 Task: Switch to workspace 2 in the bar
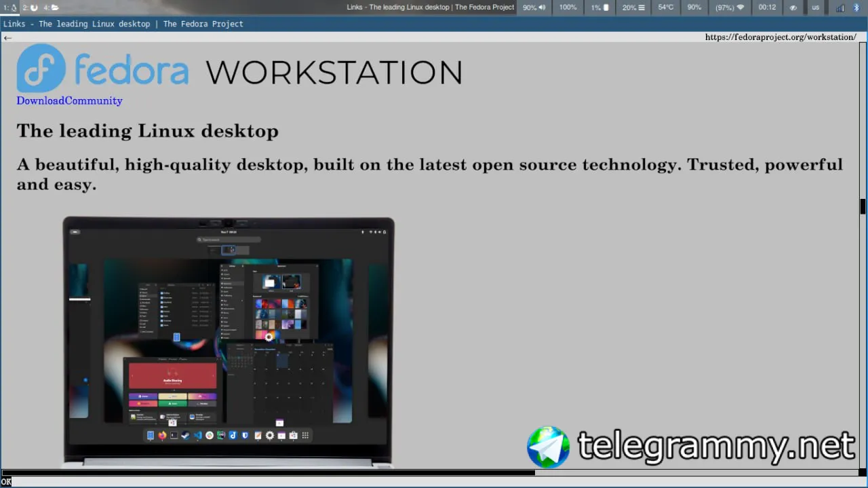tap(31, 7)
